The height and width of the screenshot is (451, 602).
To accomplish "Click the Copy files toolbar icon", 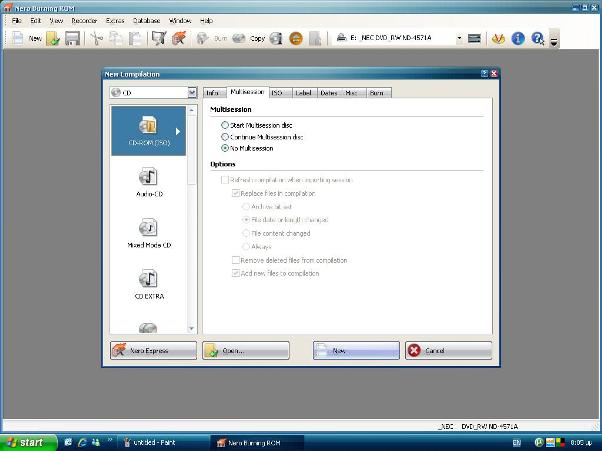I will point(116,38).
